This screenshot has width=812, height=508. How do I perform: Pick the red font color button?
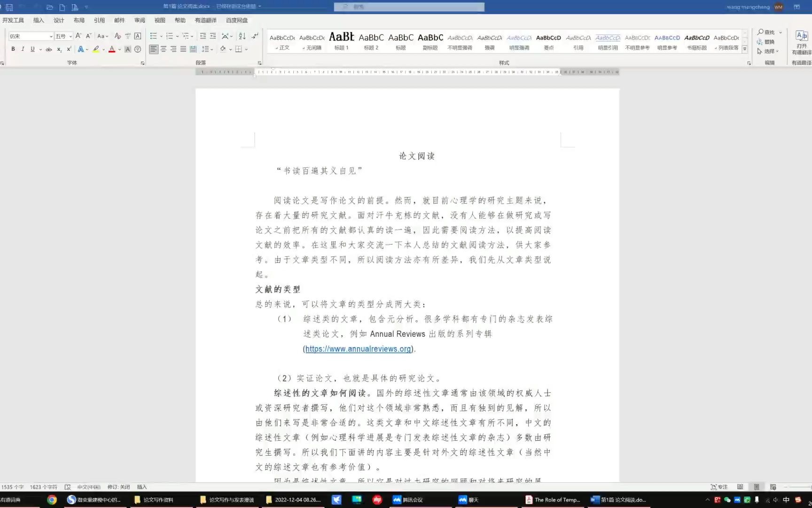(112, 49)
